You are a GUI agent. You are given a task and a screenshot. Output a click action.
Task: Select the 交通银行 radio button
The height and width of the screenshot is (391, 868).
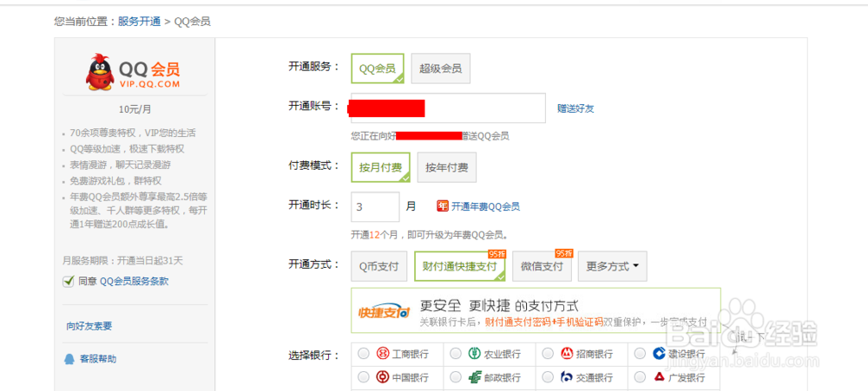click(548, 377)
